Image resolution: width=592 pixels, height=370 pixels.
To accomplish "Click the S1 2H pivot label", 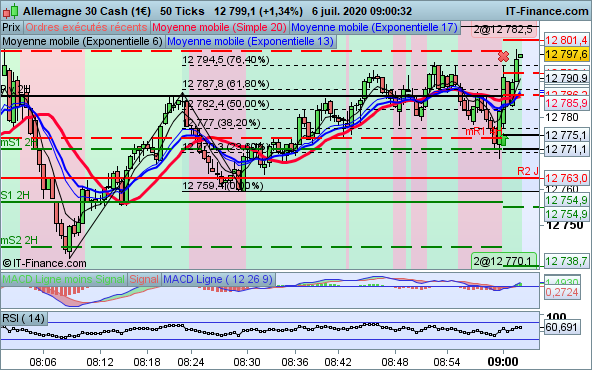I will coord(15,195).
